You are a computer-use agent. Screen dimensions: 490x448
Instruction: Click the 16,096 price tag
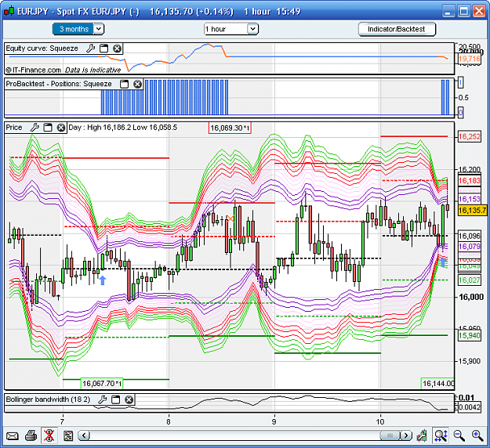click(469, 236)
